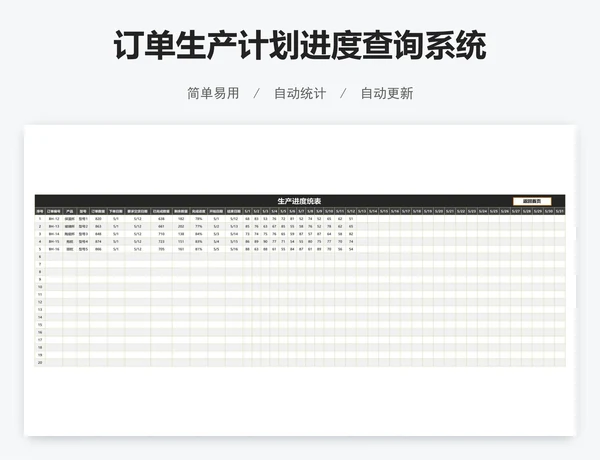Click the 自动统计 subtitle text
Screen dimensions: 600x460
coord(300,93)
